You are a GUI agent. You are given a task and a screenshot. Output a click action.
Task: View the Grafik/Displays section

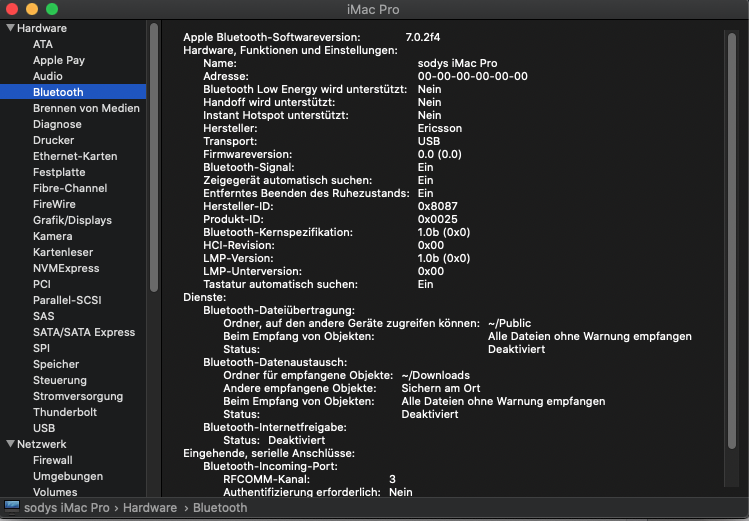72,220
